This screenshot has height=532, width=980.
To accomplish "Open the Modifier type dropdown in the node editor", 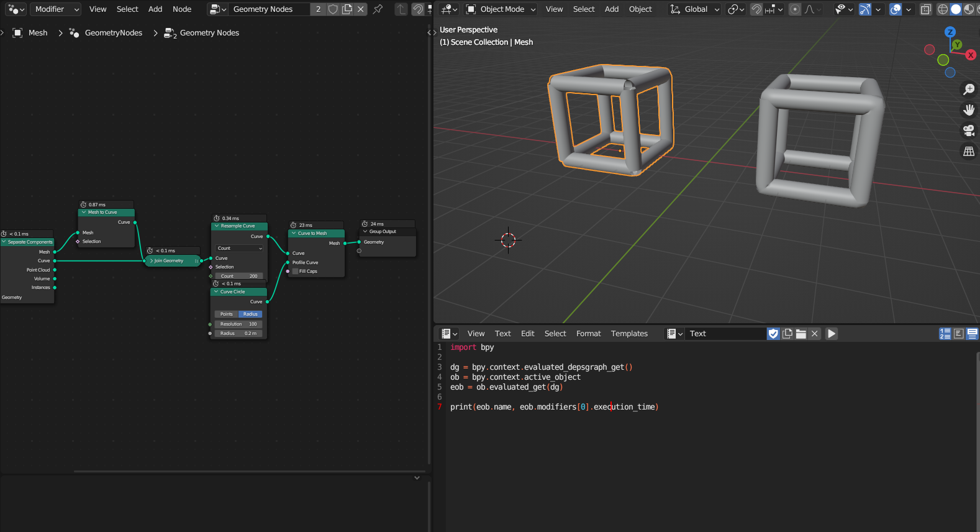I will [56, 9].
